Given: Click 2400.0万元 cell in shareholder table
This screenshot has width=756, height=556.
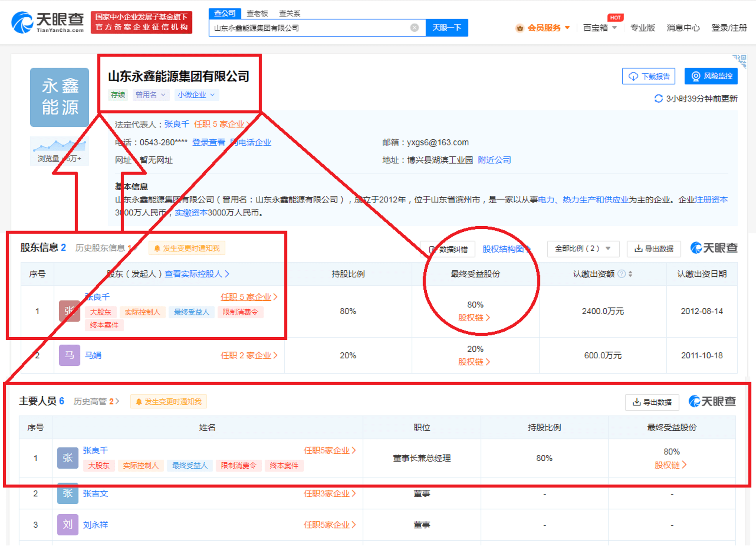Looking at the screenshot, I should tap(603, 311).
